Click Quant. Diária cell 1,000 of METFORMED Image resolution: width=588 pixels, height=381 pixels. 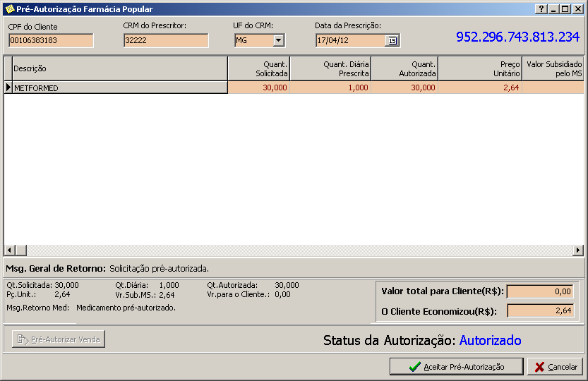click(x=330, y=87)
